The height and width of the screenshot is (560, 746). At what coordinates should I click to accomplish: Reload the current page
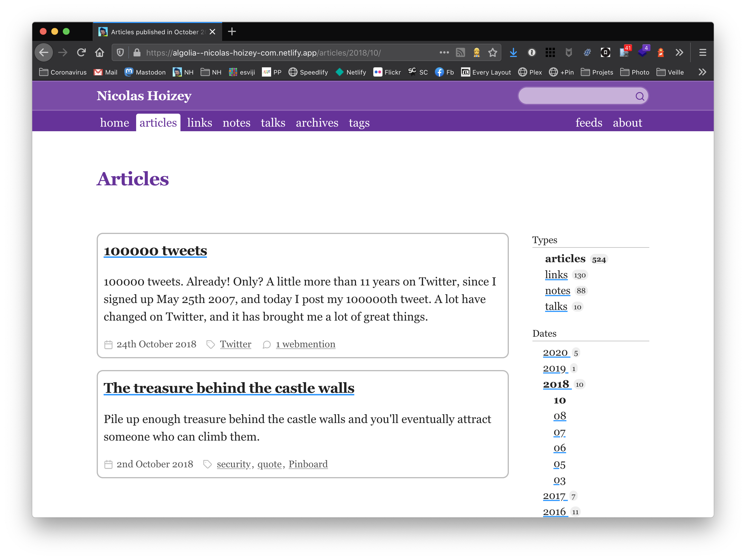click(x=81, y=53)
